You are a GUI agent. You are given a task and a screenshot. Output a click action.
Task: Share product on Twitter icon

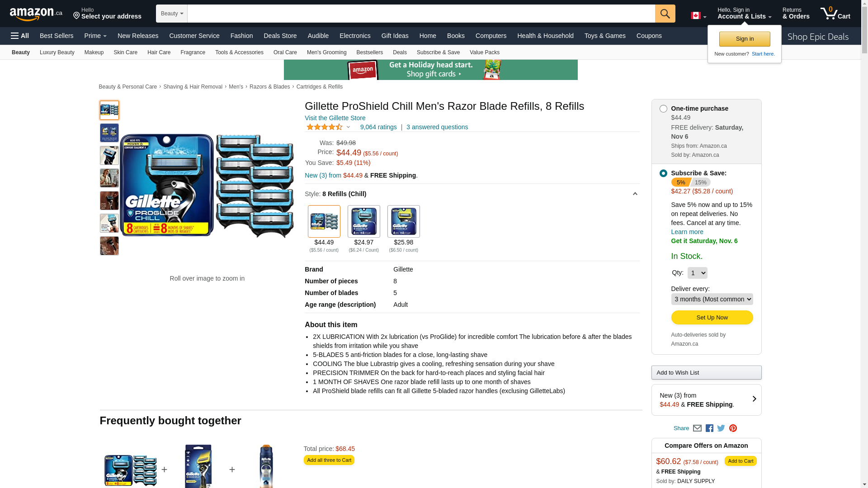pos(721,428)
